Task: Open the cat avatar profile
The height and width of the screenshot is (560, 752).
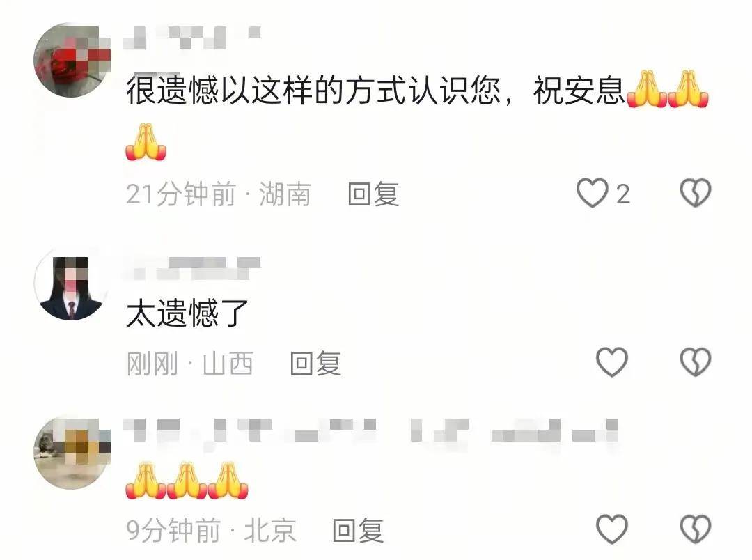Action: [72, 452]
